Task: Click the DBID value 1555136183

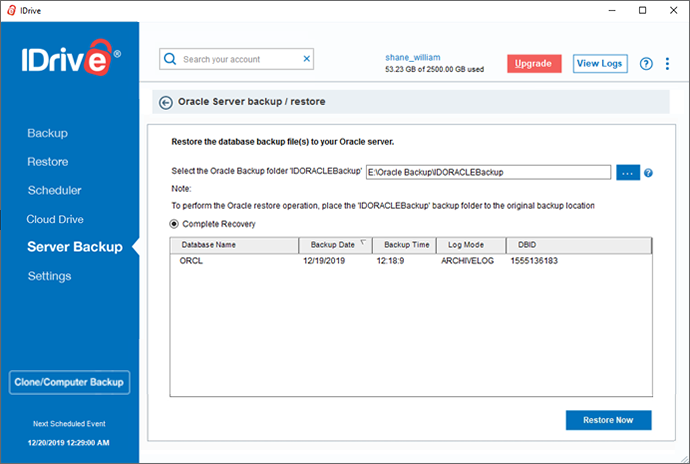Action: click(534, 261)
